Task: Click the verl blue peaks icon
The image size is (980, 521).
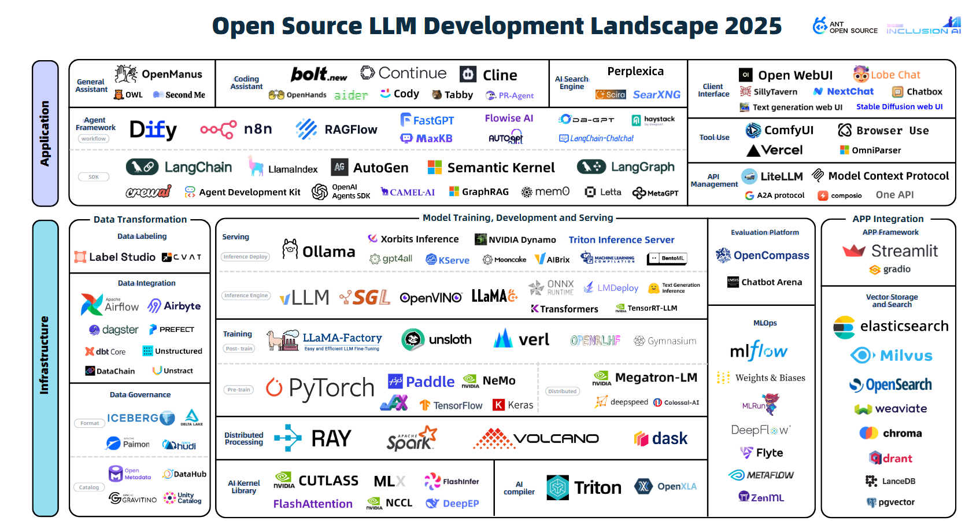Action: coord(503,338)
